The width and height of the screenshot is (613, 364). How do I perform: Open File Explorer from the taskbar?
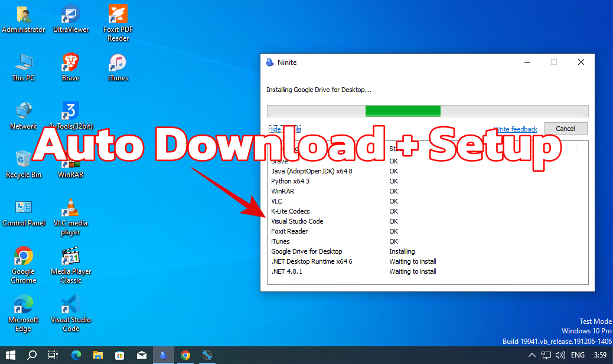click(97, 355)
